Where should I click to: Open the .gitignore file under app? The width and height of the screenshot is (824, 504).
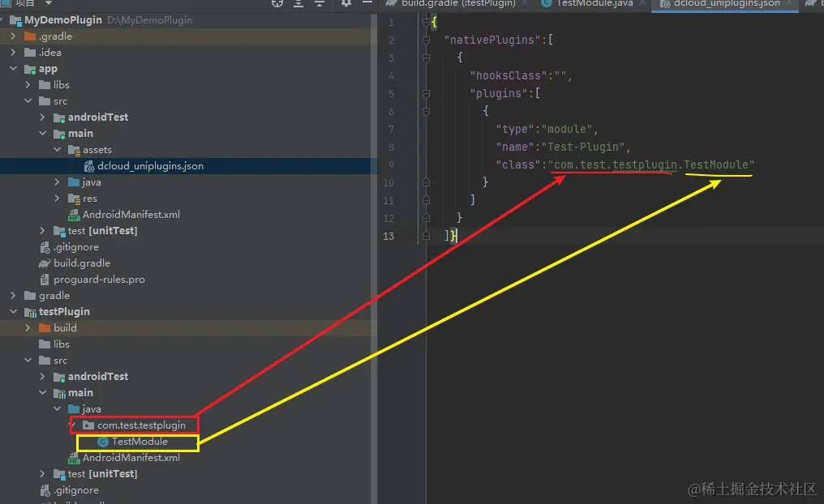click(75, 247)
